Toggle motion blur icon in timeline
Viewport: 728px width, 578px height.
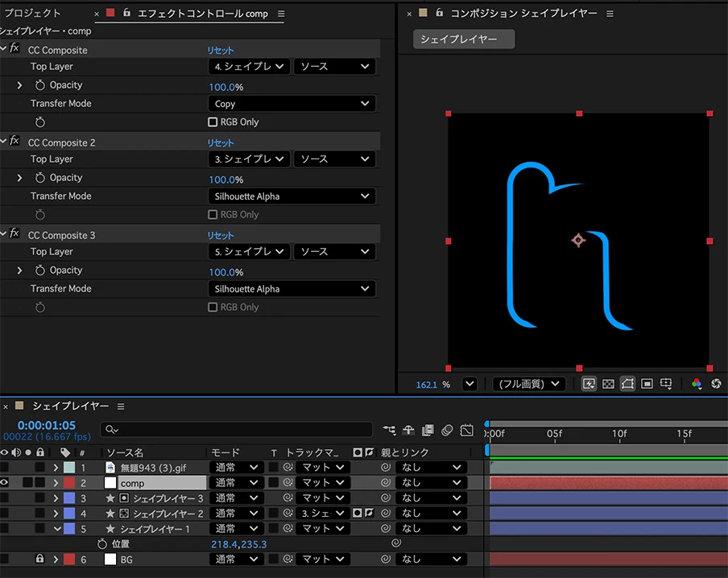tap(447, 430)
